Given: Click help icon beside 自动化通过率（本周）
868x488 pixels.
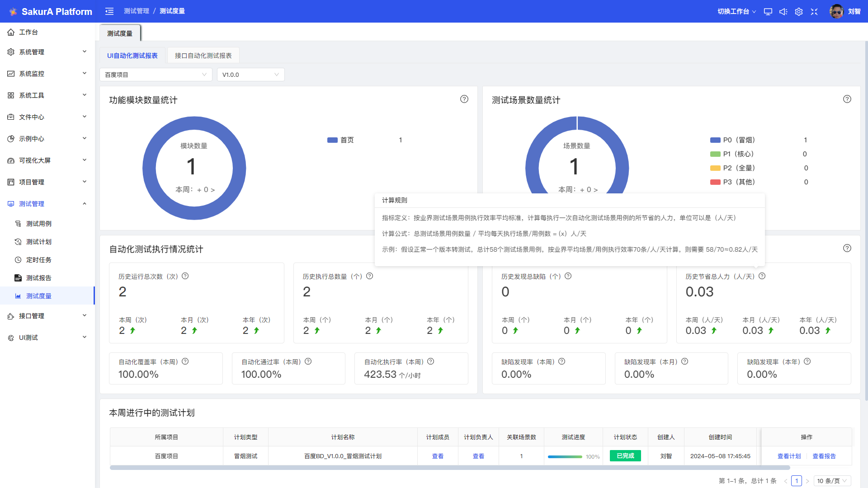Looking at the screenshot, I should pos(308,361).
